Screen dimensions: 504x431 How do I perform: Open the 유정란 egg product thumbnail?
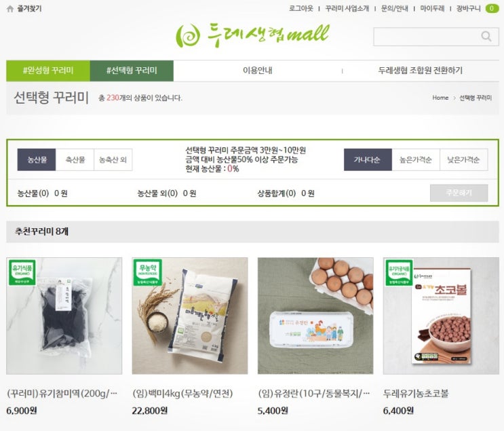click(x=315, y=316)
